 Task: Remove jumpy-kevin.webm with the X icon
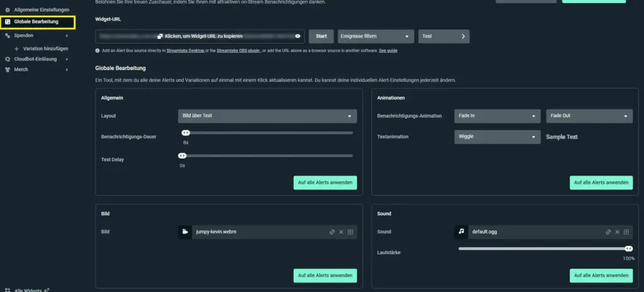click(341, 232)
